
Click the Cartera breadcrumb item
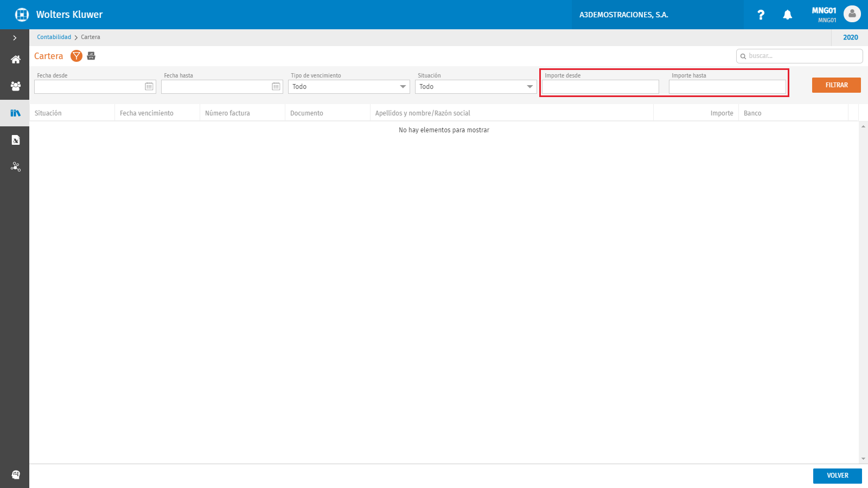pyautogui.click(x=91, y=37)
